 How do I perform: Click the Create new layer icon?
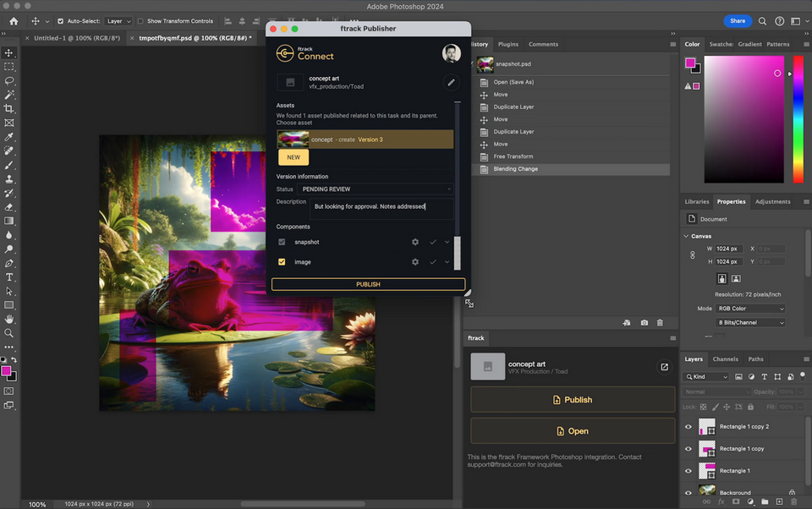[778, 501]
